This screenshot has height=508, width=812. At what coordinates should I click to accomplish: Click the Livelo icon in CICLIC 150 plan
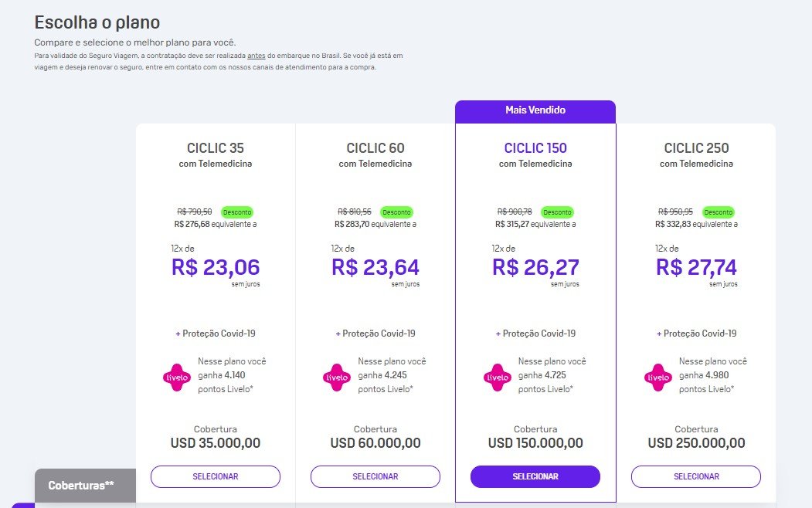tap(497, 377)
